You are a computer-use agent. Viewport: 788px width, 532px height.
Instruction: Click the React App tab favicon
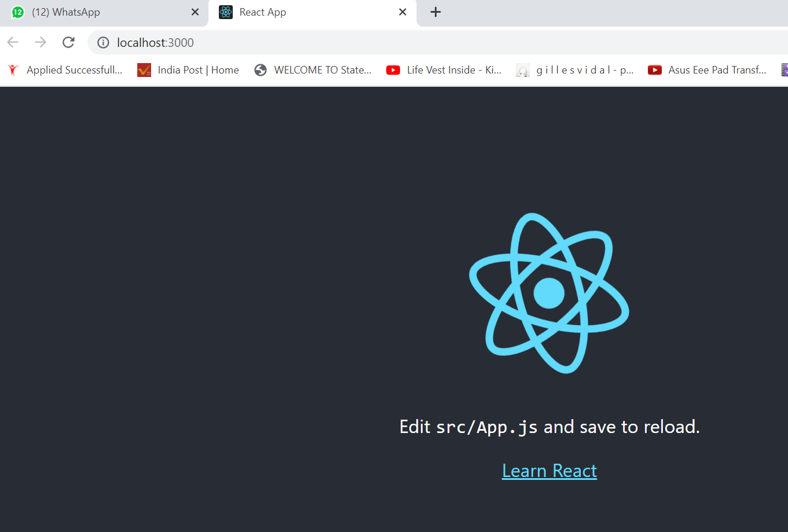click(226, 12)
